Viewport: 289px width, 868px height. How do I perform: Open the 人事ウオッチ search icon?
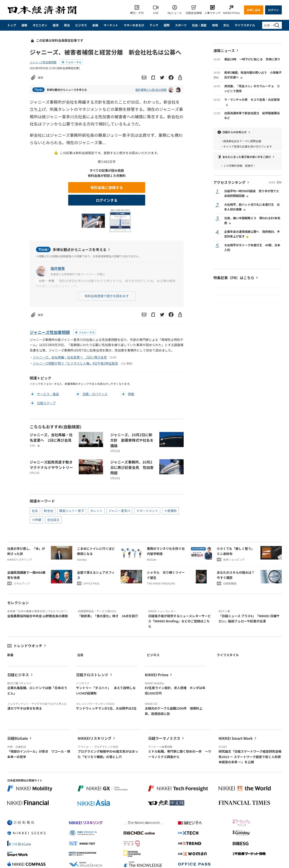[x=212, y=7]
